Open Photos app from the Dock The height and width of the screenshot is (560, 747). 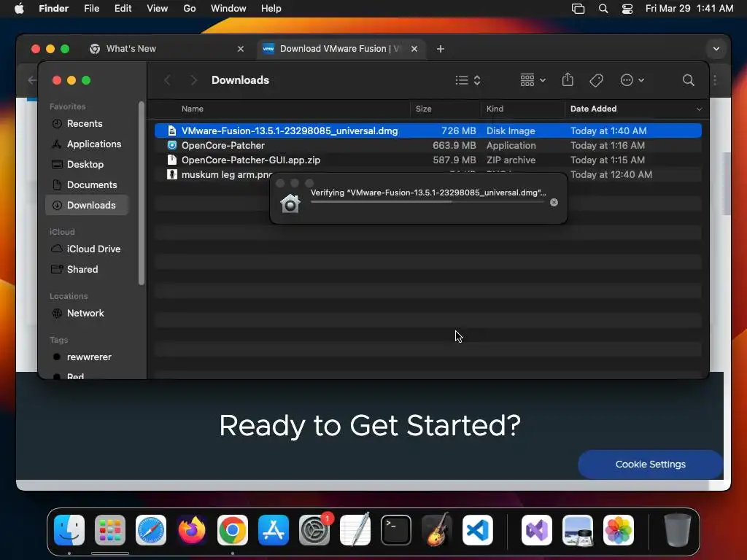coord(619,530)
